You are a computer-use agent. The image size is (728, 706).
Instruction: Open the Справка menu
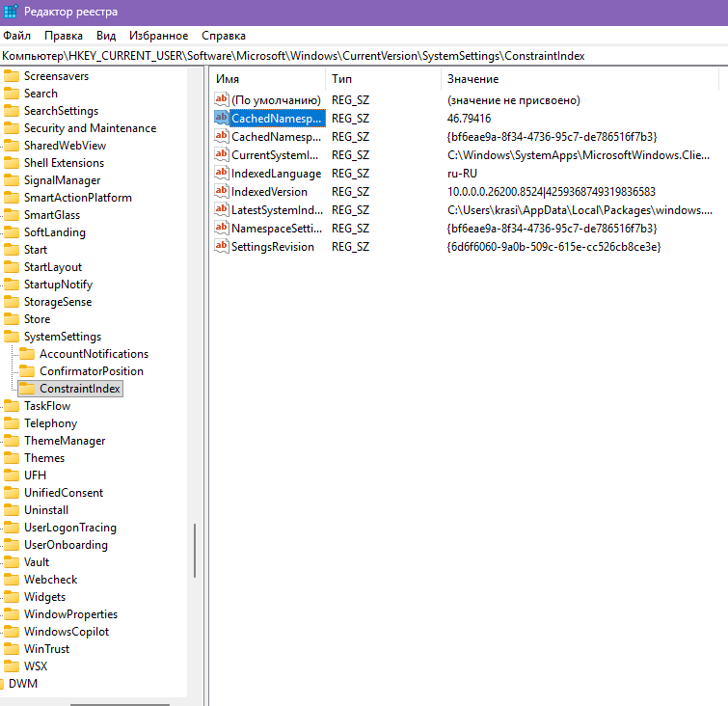coord(224,36)
